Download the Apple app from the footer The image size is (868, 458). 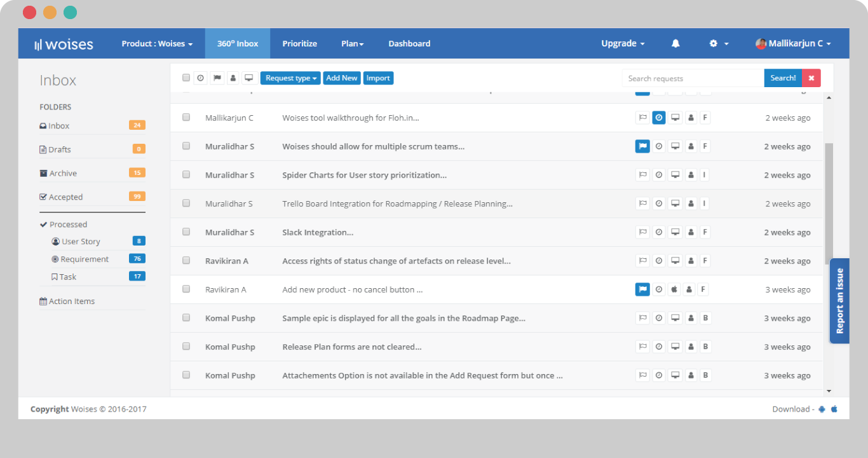point(834,409)
